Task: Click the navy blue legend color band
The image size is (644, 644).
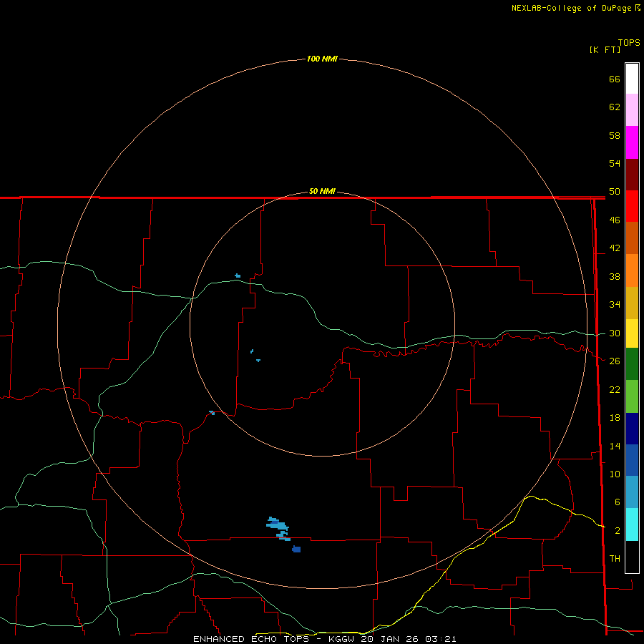Action: click(x=632, y=429)
